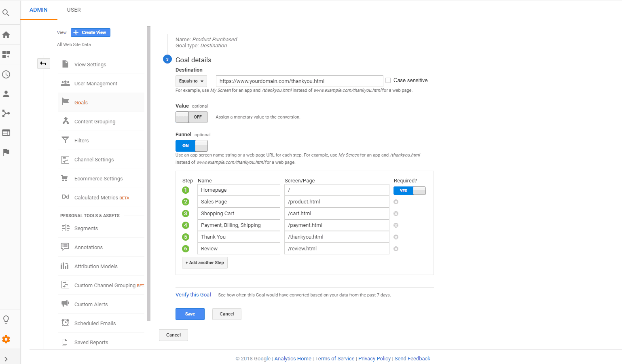Click the View Settings document icon
Viewport: 622px width, 364px height.
point(65,64)
